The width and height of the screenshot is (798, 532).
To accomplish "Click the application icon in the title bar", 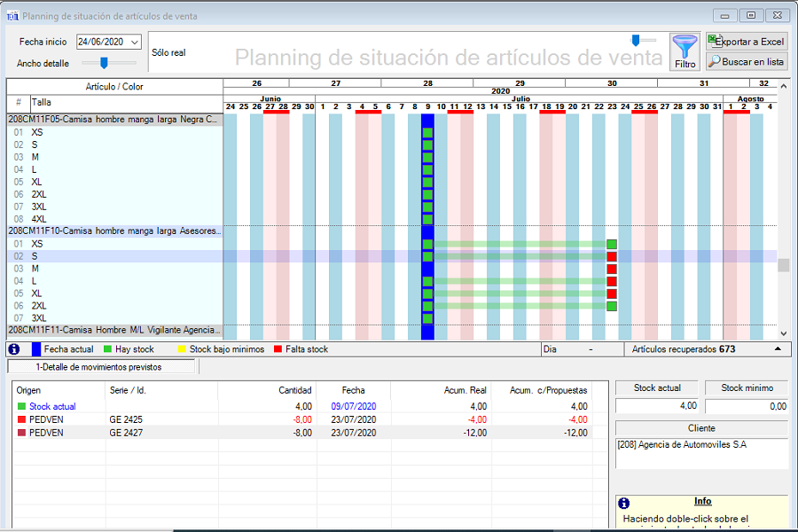I will click(12, 16).
